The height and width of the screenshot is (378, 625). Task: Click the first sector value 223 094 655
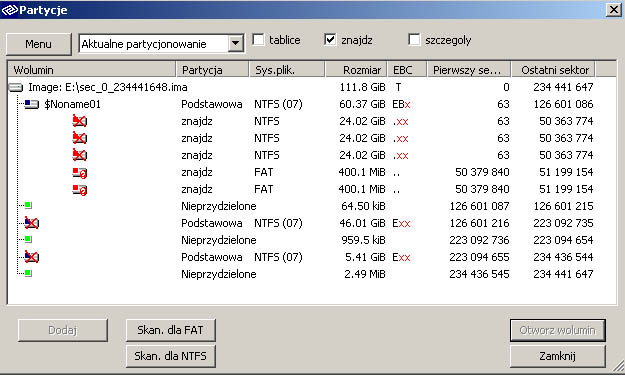tap(480, 257)
